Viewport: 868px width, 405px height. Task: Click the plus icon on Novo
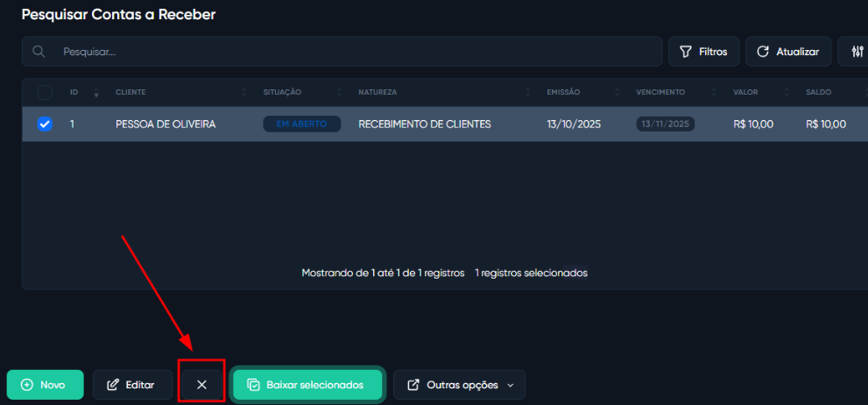pos(26,385)
